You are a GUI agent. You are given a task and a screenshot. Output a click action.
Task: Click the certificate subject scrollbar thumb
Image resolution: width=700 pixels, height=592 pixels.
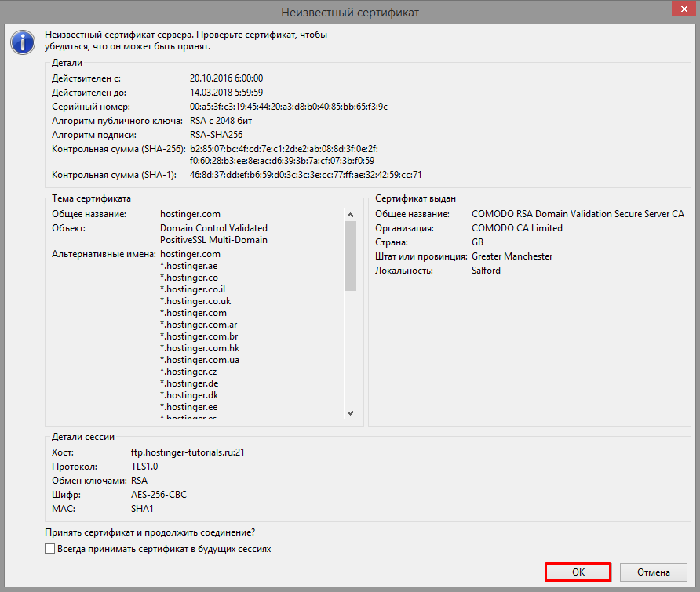click(x=351, y=256)
